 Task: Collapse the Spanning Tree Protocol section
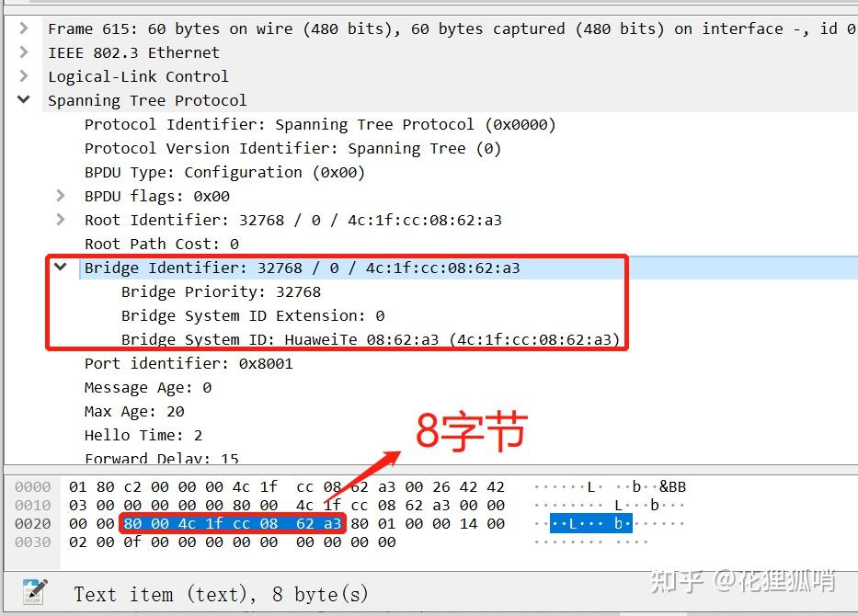point(24,99)
